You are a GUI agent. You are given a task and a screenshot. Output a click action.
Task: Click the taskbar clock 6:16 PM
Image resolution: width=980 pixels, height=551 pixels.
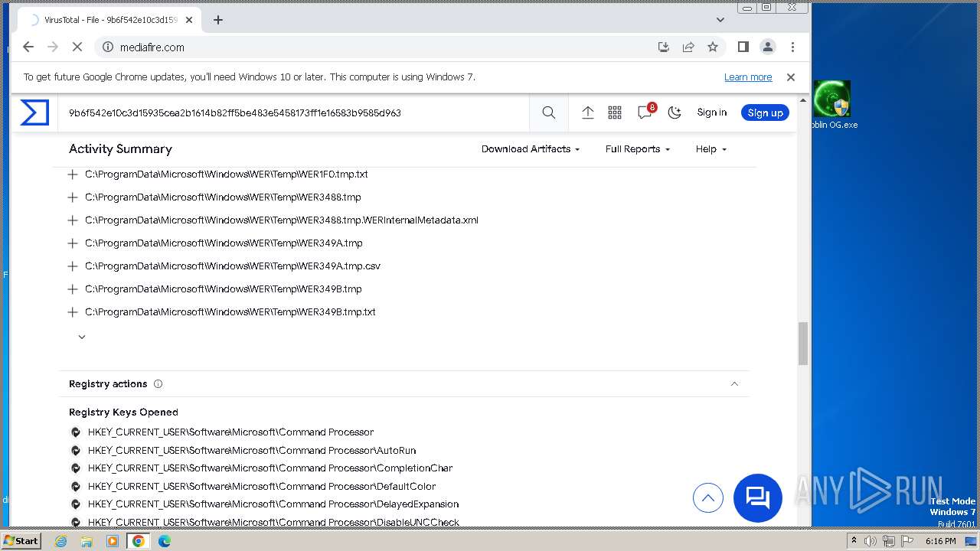940,541
